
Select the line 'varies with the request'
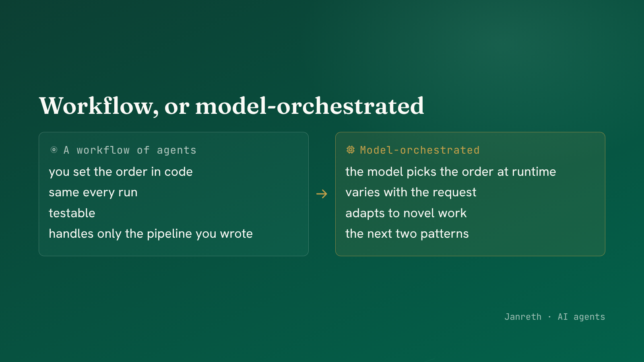(x=411, y=193)
